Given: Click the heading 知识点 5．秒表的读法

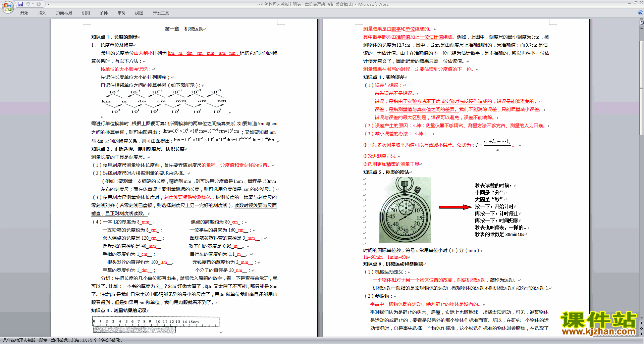Looking at the screenshot, I should (386, 172).
